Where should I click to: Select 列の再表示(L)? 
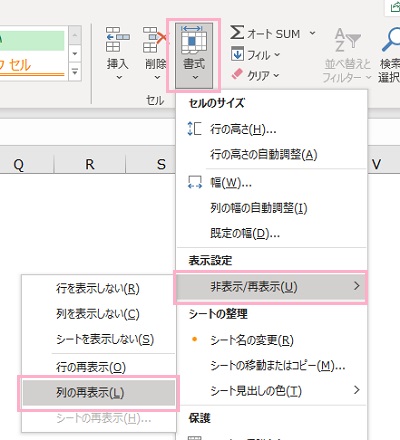click(x=99, y=393)
